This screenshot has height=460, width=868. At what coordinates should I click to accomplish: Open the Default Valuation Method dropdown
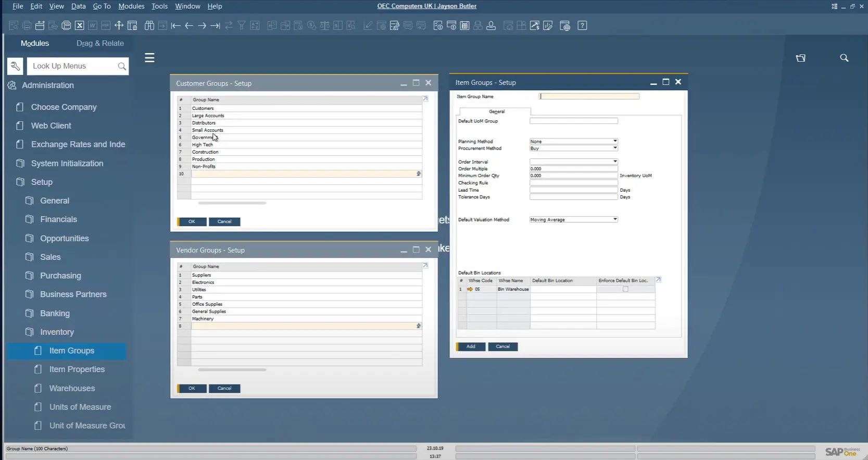point(615,219)
